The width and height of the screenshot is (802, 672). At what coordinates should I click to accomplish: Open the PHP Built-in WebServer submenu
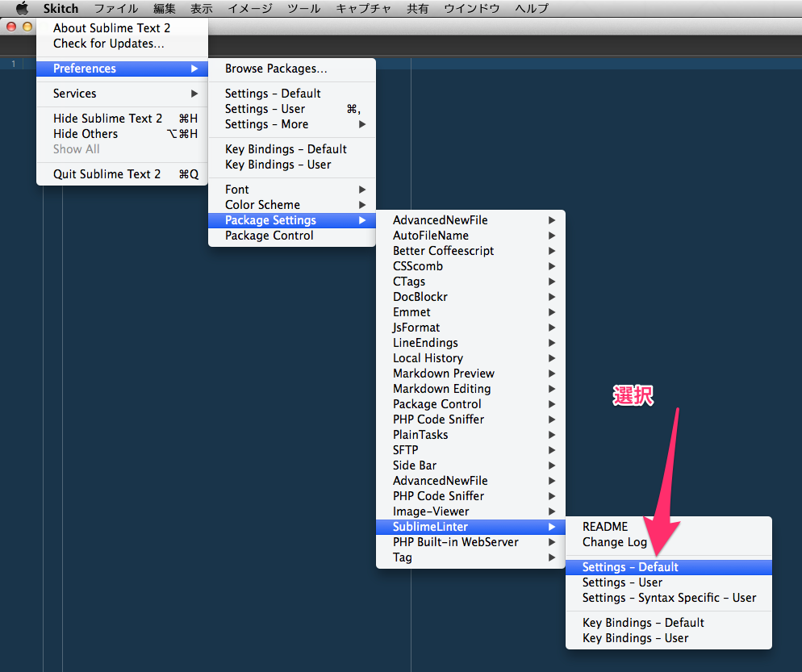point(470,543)
